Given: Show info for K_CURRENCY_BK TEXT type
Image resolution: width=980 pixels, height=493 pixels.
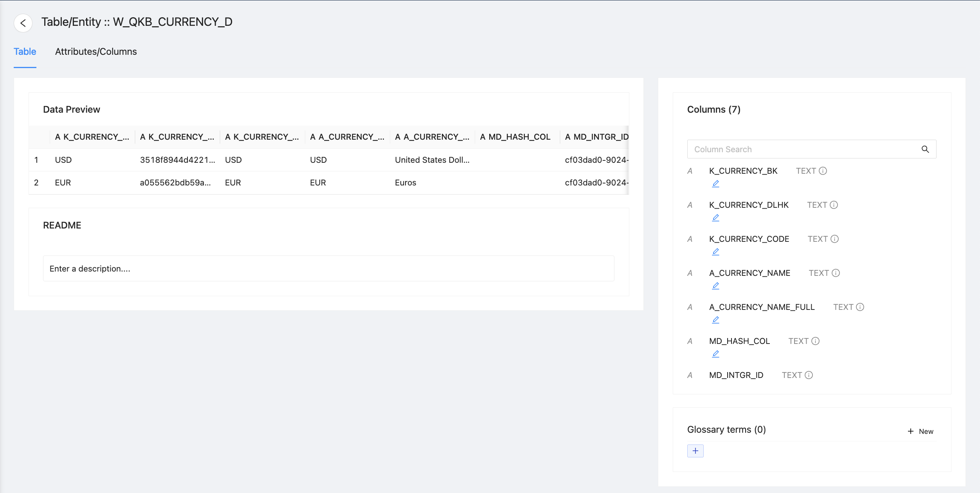Looking at the screenshot, I should pos(823,171).
